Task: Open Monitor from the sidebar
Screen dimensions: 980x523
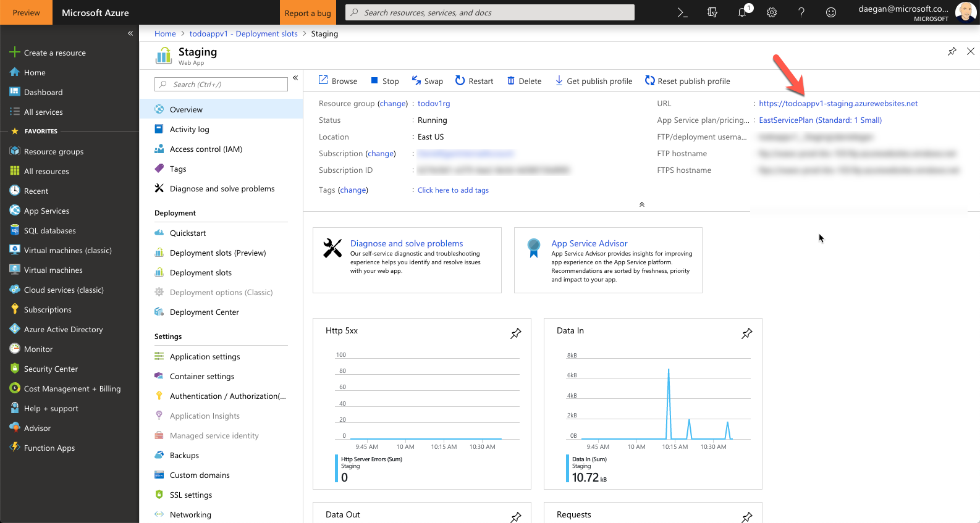Action: pyautogui.click(x=69, y=349)
